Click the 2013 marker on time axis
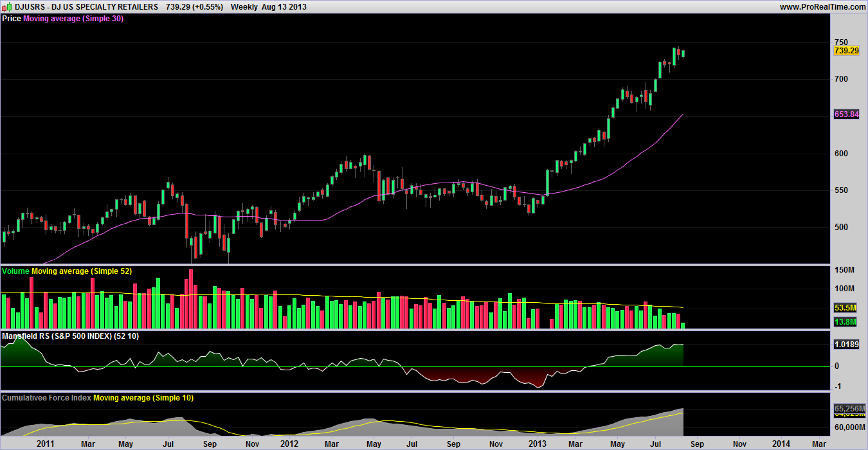Viewport: 868px width, 450px height. (x=538, y=444)
